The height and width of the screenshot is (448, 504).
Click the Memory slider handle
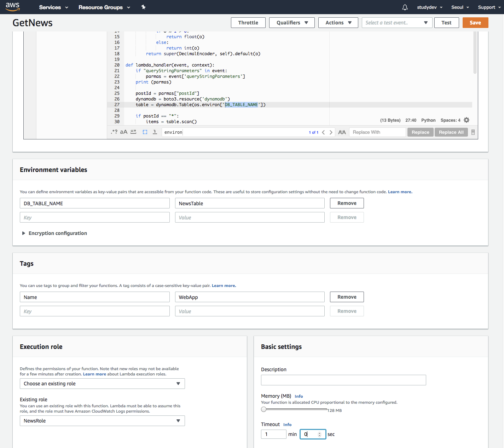(x=263, y=409)
